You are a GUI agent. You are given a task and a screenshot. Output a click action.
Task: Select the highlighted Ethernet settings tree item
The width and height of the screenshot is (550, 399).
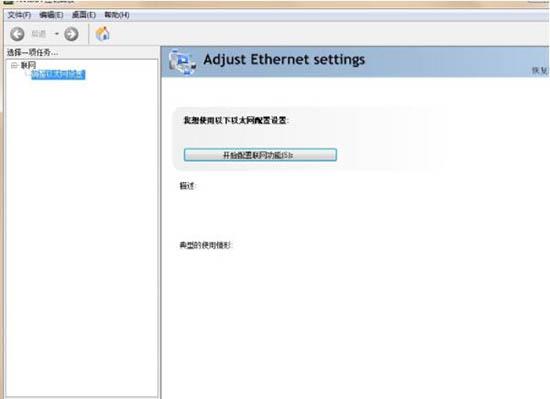click(x=58, y=74)
